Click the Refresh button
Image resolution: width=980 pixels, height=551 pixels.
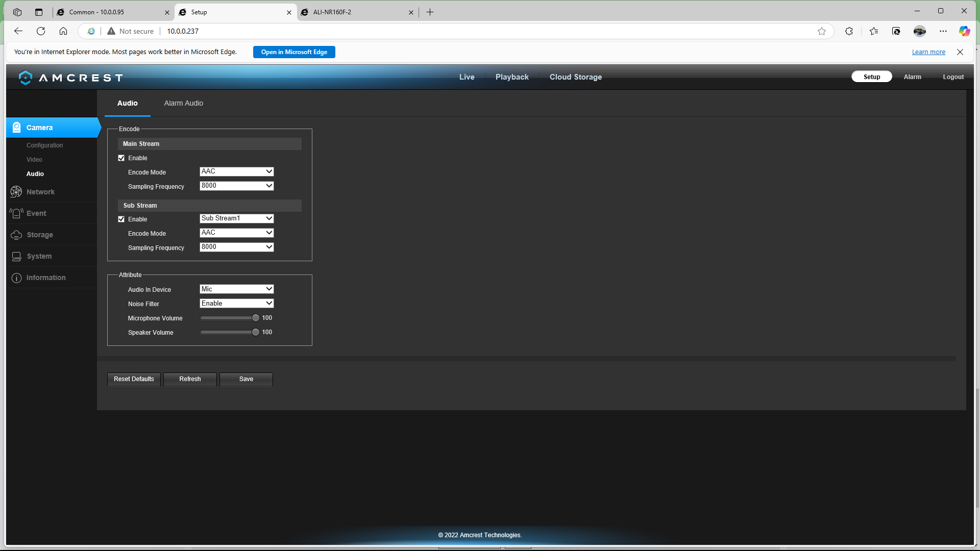click(190, 379)
